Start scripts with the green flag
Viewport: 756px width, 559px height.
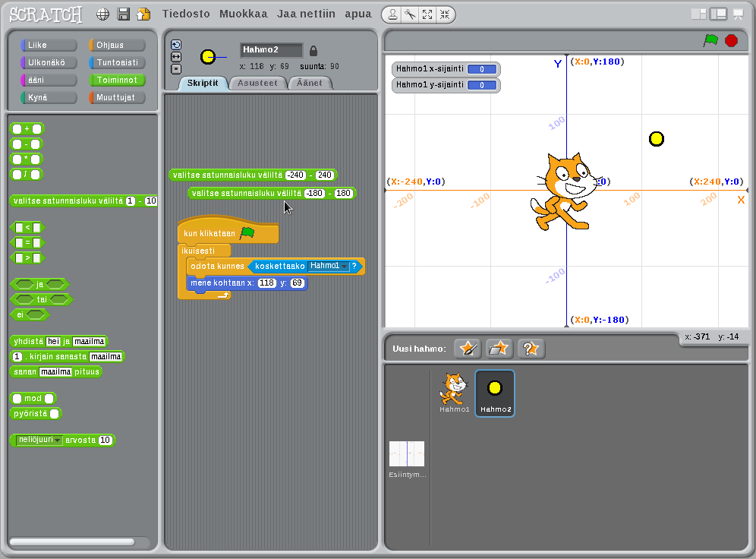pos(710,40)
